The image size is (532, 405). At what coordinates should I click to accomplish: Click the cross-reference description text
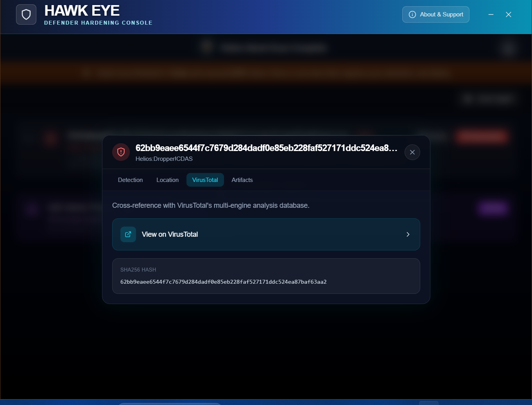[211, 205]
